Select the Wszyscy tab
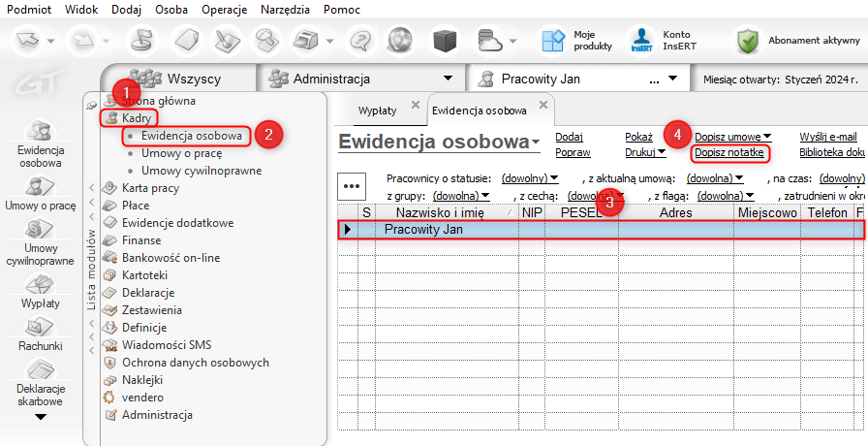This screenshot has height=446, width=868. (x=179, y=79)
